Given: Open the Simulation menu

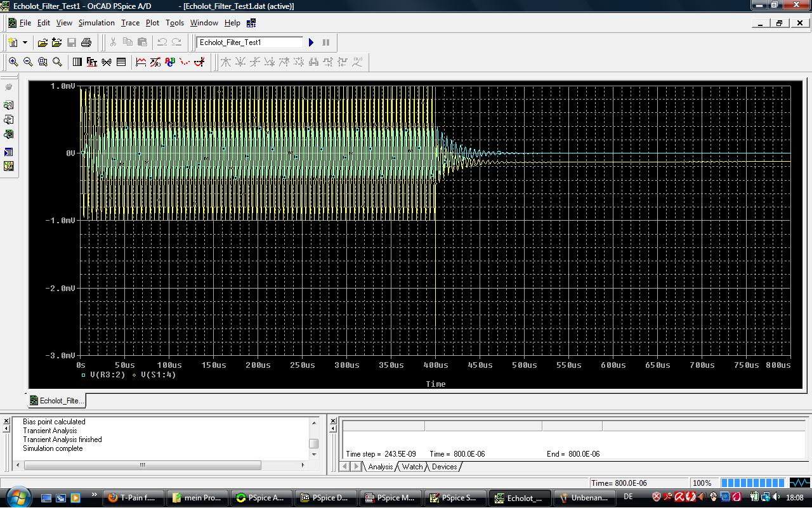Looking at the screenshot, I should click(96, 23).
